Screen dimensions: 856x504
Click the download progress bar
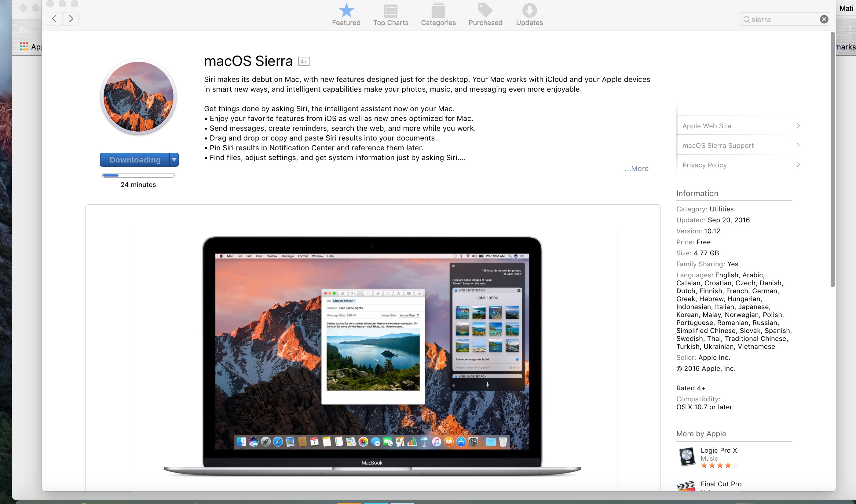point(138,175)
